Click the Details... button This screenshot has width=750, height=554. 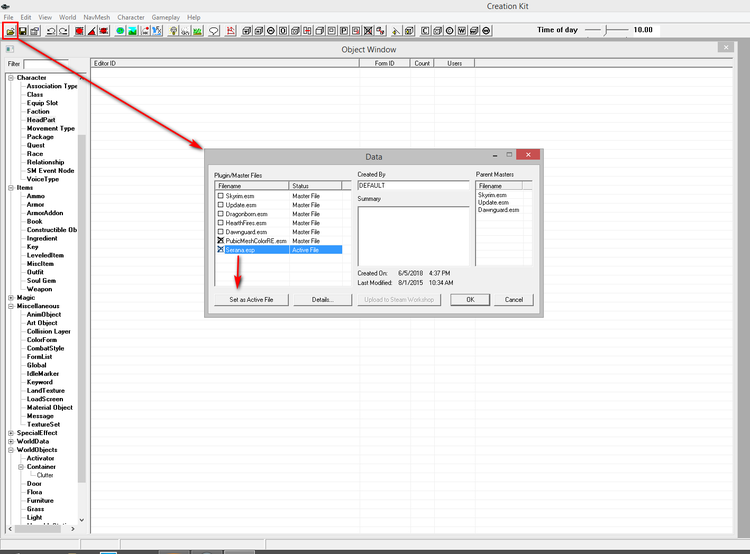[322, 299]
